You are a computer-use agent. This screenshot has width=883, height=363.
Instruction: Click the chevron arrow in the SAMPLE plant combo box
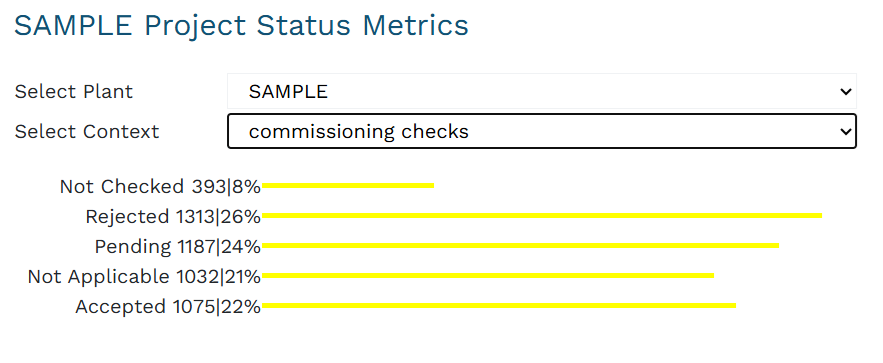point(845,92)
